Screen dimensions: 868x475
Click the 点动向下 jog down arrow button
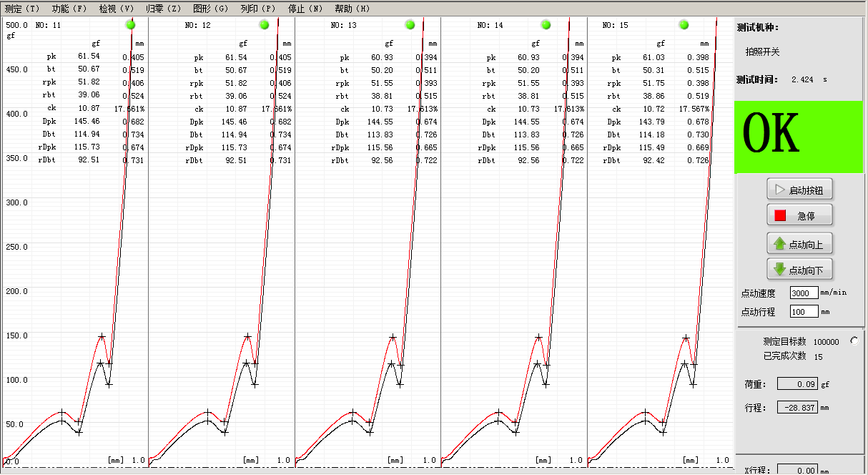coord(800,270)
